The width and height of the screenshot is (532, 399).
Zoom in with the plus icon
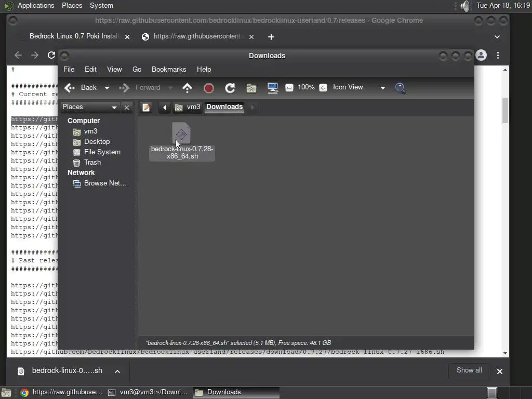pyautogui.click(x=323, y=88)
